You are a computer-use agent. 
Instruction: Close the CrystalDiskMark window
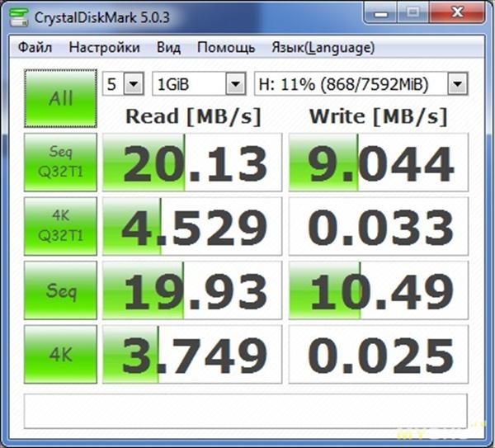coord(457,12)
